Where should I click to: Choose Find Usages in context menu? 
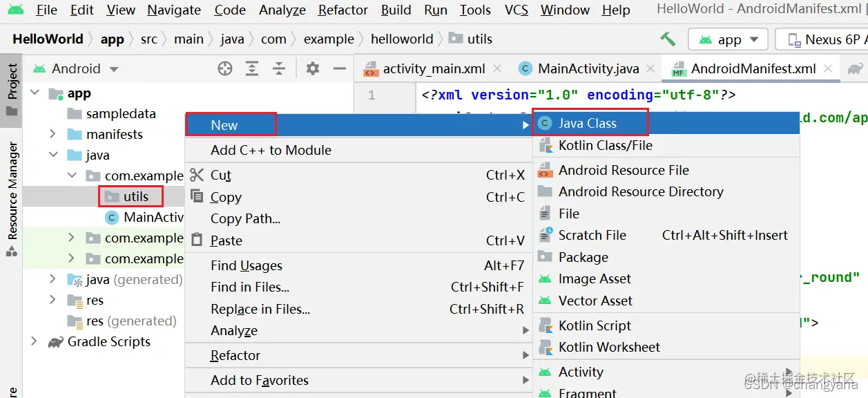[x=358, y=265]
